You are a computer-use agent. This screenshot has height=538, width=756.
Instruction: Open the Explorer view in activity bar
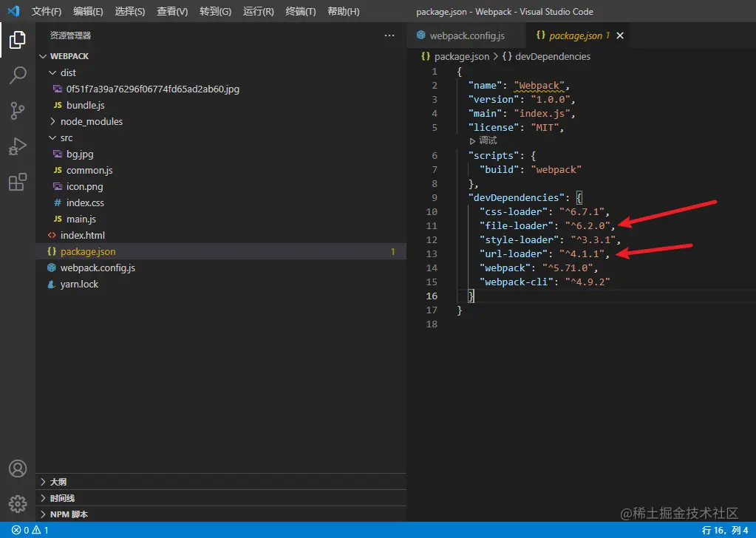[17, 39]
